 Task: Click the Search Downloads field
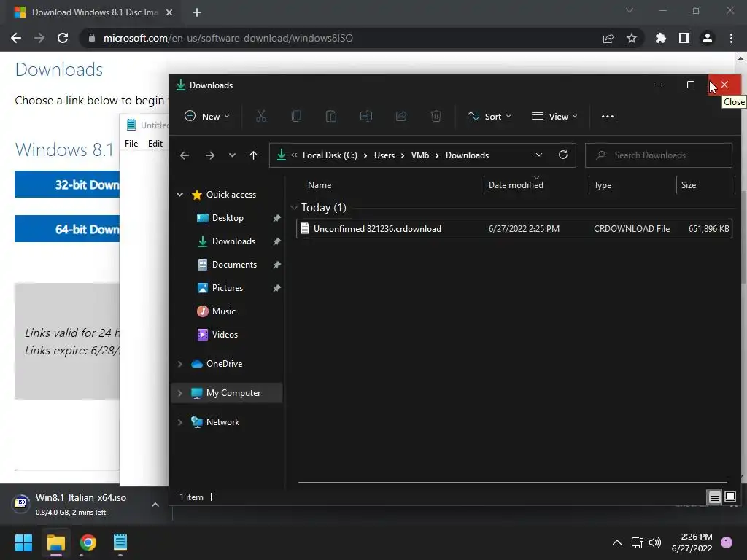[659, 155]
